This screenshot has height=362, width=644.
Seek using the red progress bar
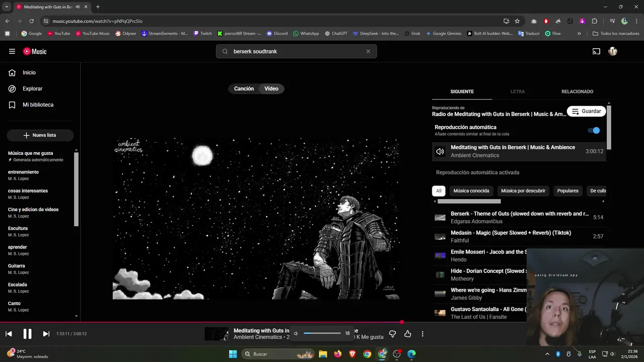click(x=322, y=322)
